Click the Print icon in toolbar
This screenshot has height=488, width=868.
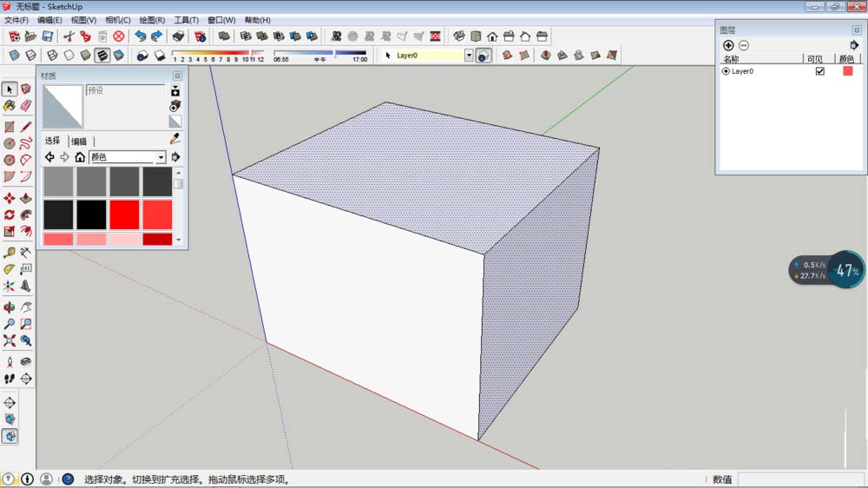178,36
